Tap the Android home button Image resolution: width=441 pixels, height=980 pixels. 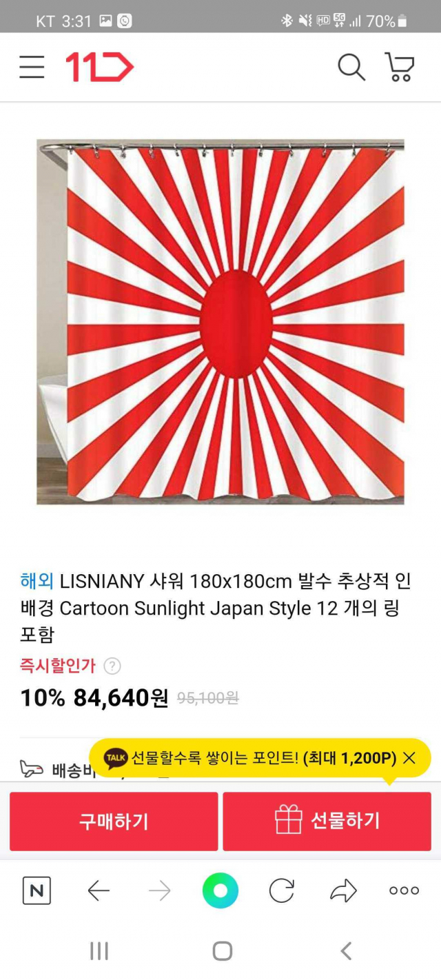pyautogui.click(x=222, y=952)
